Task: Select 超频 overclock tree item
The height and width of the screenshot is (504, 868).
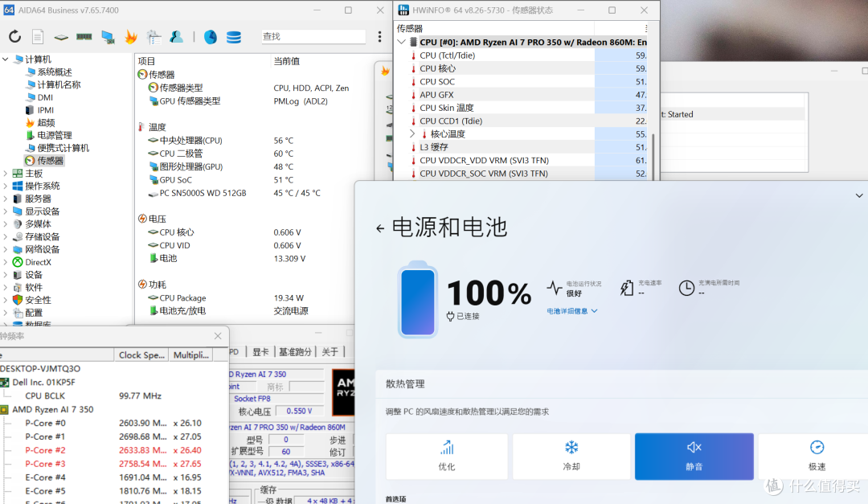Action: coord(46,123)
